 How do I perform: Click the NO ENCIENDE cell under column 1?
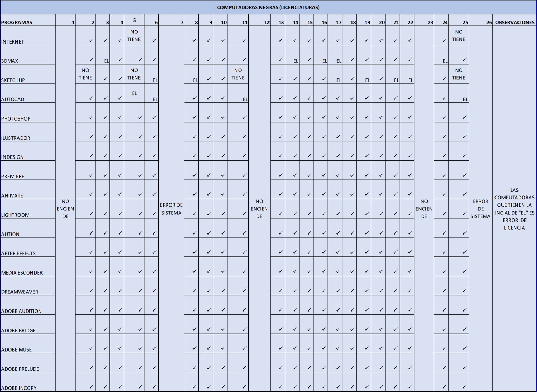pyautogui.click(x=65, y=209)
